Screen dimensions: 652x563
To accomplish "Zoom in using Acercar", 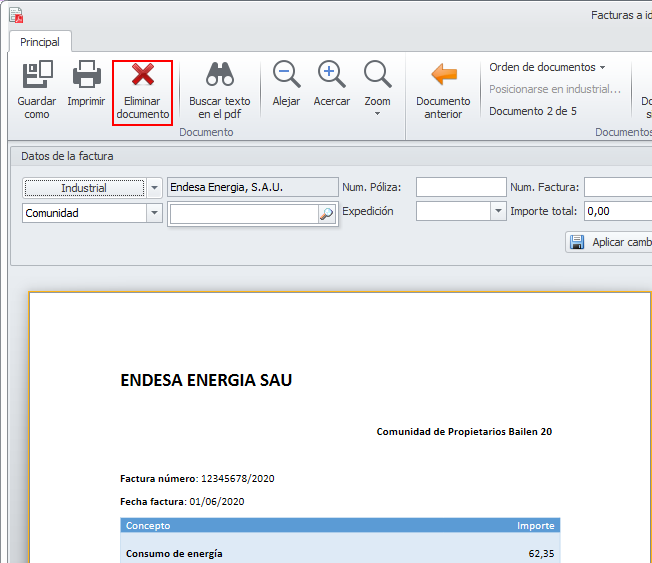I will click(x=331, y=83).
